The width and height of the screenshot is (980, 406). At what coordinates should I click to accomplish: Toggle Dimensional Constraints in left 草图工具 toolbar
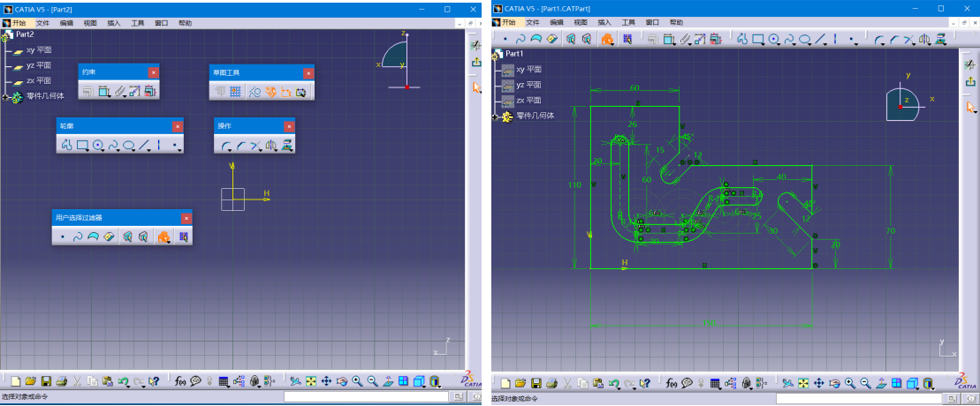286,92
